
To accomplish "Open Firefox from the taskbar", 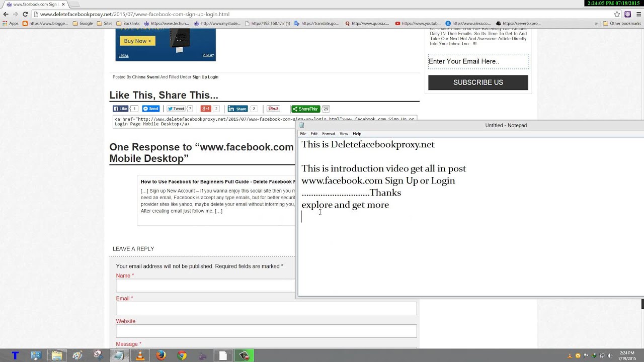I will click(x=160, y=355).
